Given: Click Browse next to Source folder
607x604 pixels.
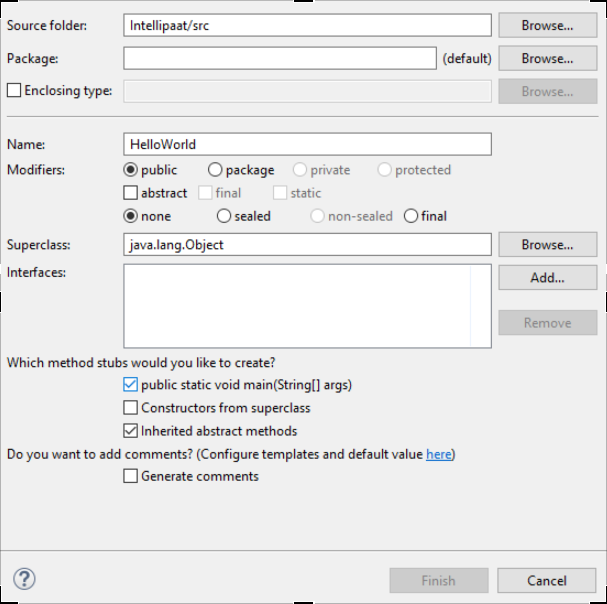Looking at the screenshot, I should point(547,26).
